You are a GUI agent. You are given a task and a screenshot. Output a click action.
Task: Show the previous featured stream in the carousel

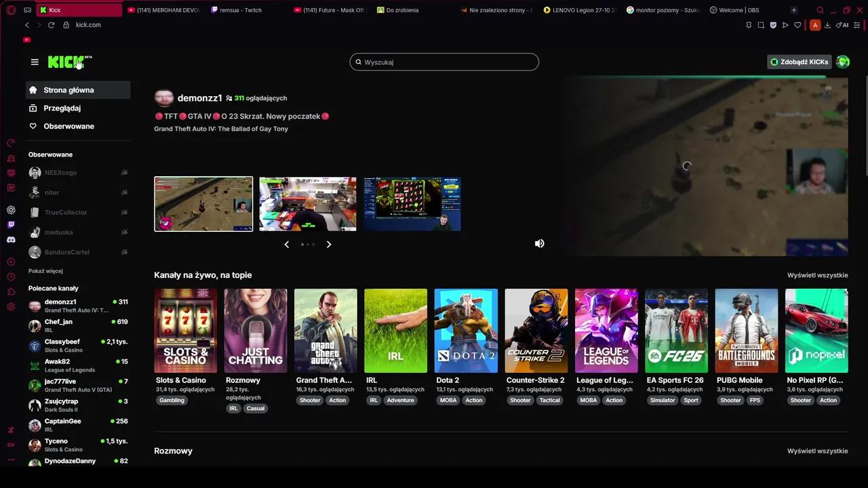[x=287, y=244]
